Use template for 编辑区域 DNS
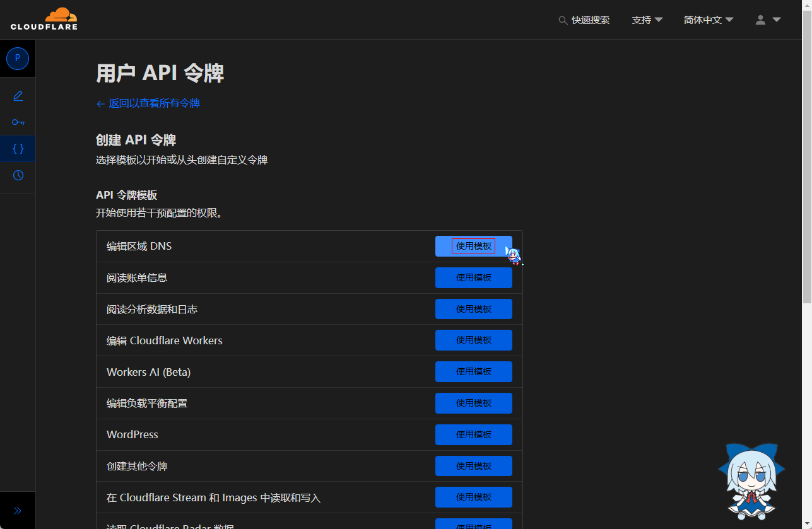Screen dimensions: 812x529 pyautogui.click(x=473, y=247)
